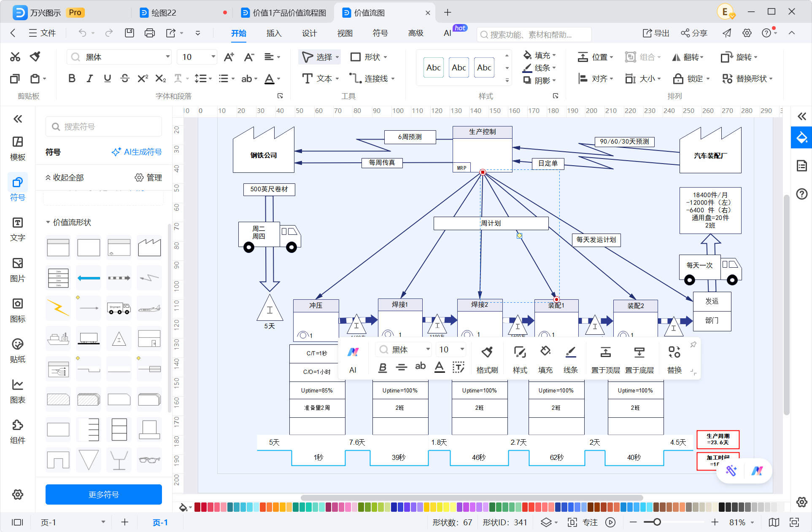Screen dimensions: 812x532
Task: Open the font name dropdown in ribbon
Action: (x=167, y=57)
